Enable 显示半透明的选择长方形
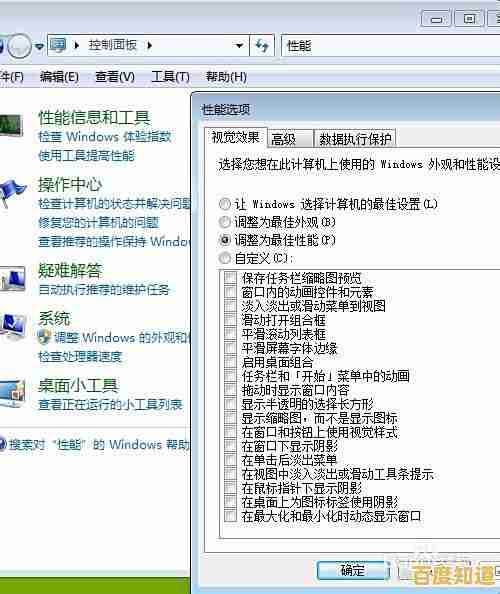Image resolution: width=500 pixels, height=594 pixels. pos(230,404)
